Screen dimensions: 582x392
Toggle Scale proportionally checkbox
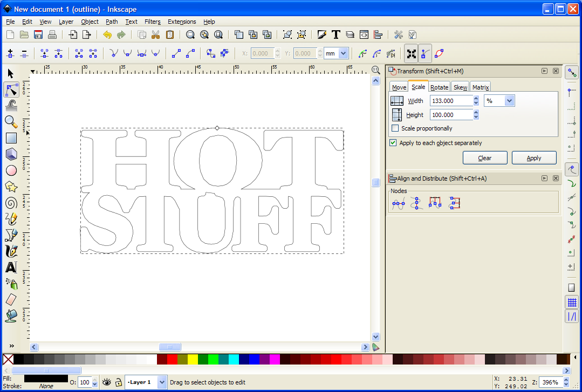pos(395,128)
